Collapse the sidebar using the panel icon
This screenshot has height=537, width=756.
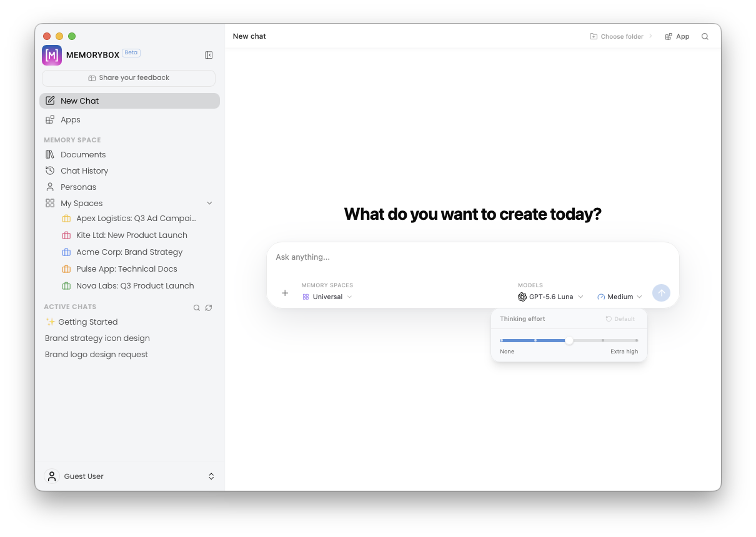[x=209, y=55]
